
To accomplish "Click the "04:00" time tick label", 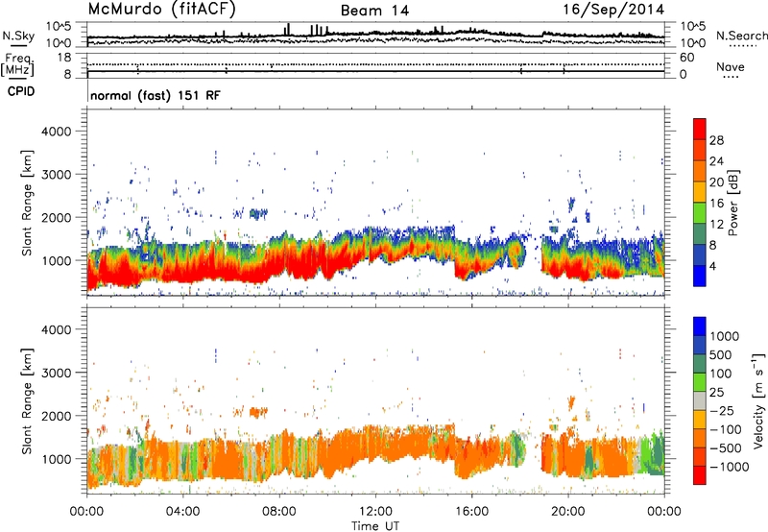I will tap(182, 512).
